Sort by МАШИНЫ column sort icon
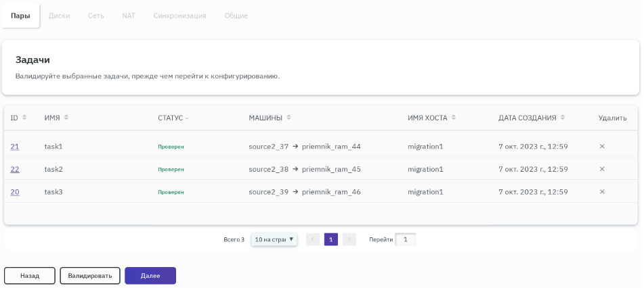The width and height of the screenshot is (644, 288). click(x=288, y=118)
